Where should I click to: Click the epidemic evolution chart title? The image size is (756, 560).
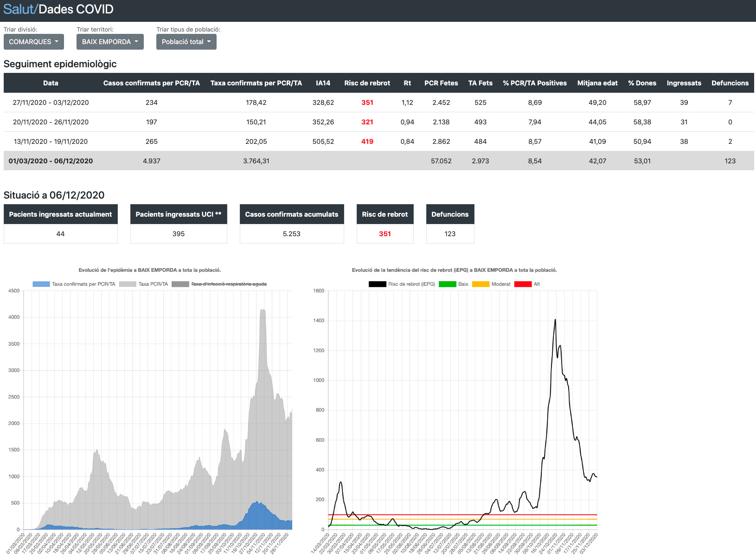(x=150, y=270)
